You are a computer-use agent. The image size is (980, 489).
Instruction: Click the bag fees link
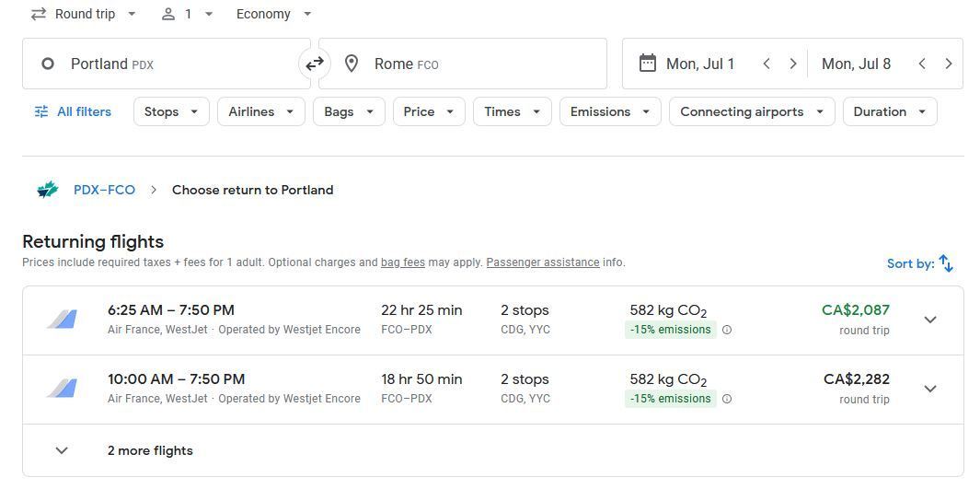coord(402,262)
